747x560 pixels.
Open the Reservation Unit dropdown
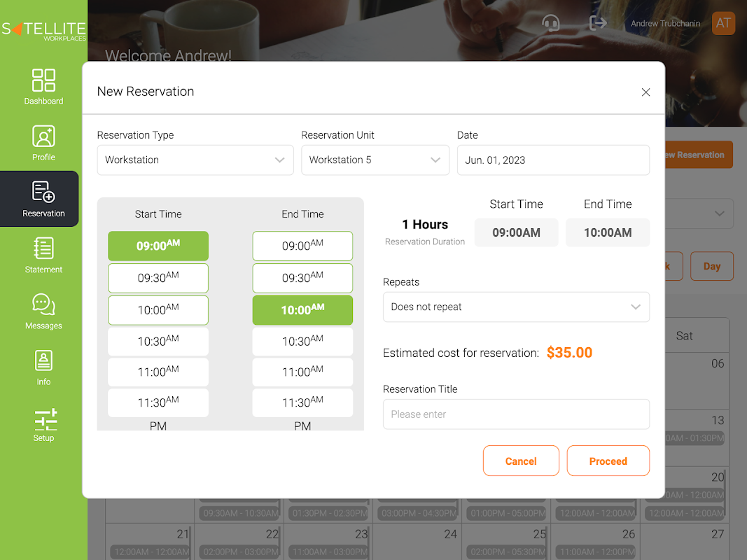(x=375, y=160)
